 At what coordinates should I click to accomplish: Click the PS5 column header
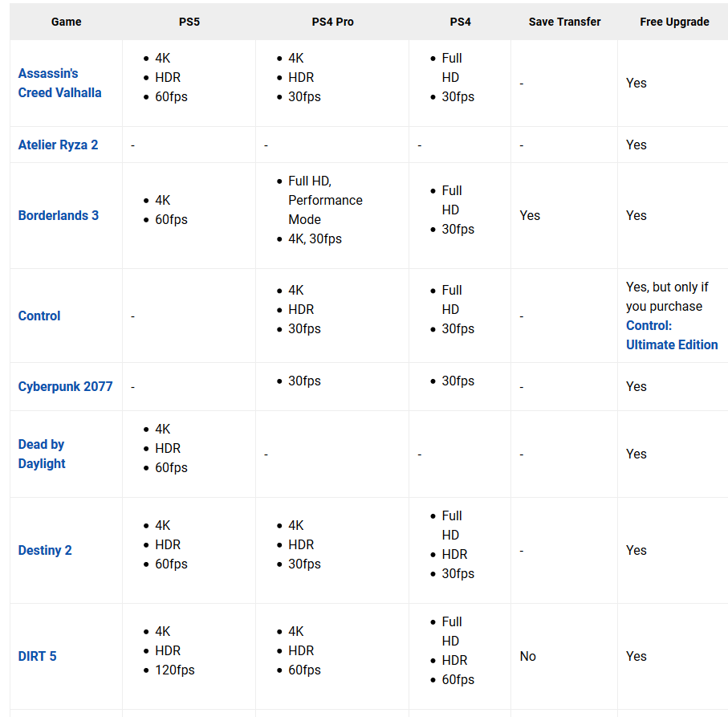[x=189, y=22]
